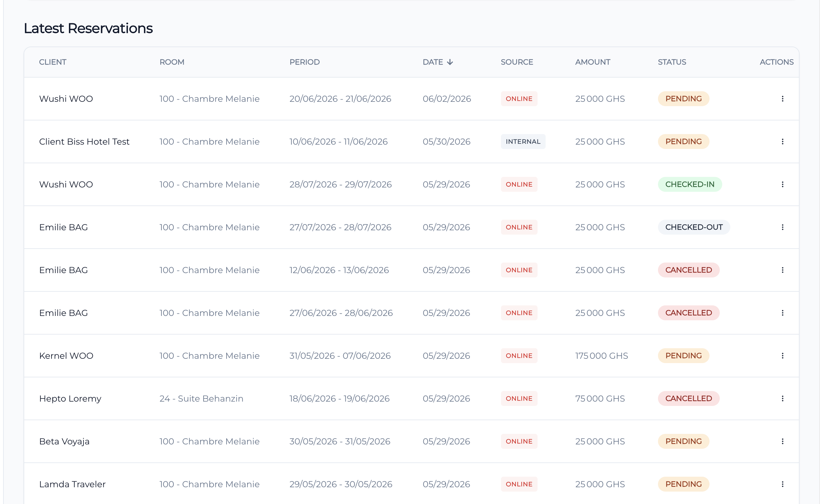Viewport: 820px width, 504px height.
Task: Click ONLINE badge on Lamda Traveler row
Action: pyautogui.click(x=519, y=484)
